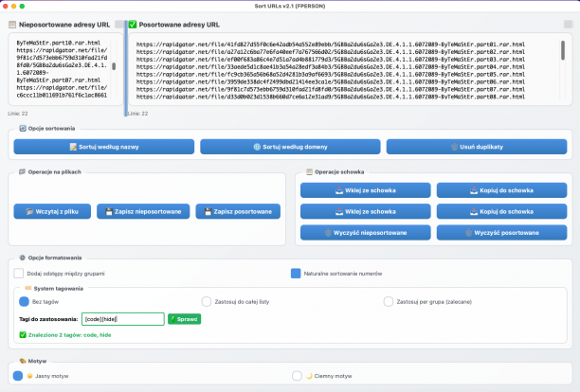Click the lower Wklej ze schowka button
This screenshot has width=580, height=392.
tap(366, 211)
